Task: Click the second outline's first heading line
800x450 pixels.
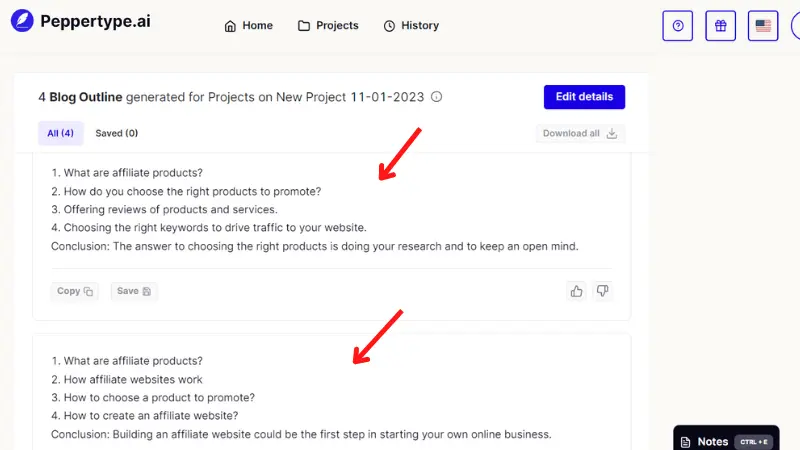Action: pyautogui.click(x=127, y=361)
